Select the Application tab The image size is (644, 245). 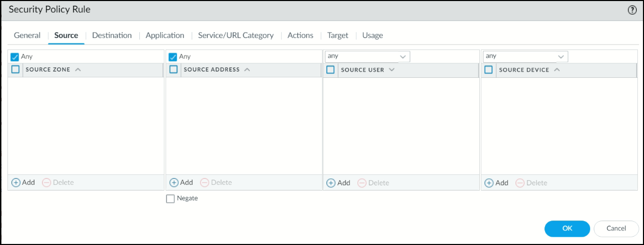(165, 35)
